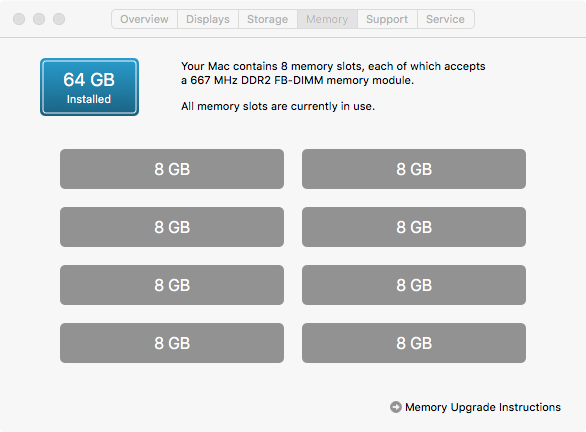Viewport: 586px width, 432px height.
Task: Open the Memory Upgrade Instructions link
Action: pyautogui.click(x=483, y=407)
